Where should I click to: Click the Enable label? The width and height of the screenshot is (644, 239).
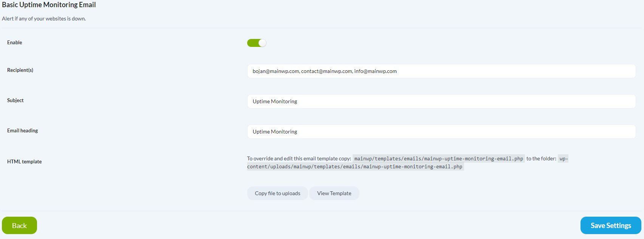coord(15,42)
